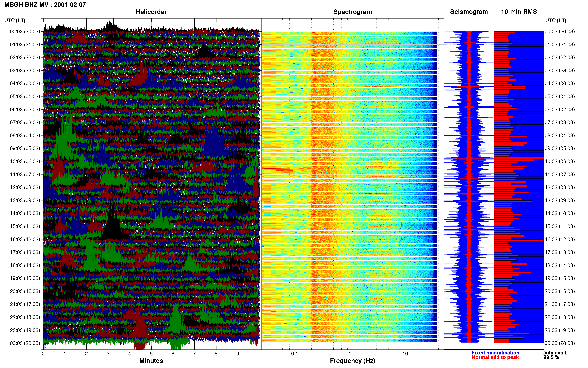This screenshot has width=588, height=368.
Task: Click '02:03 (22:03)' on the left time axis
Action: point(25,57)
